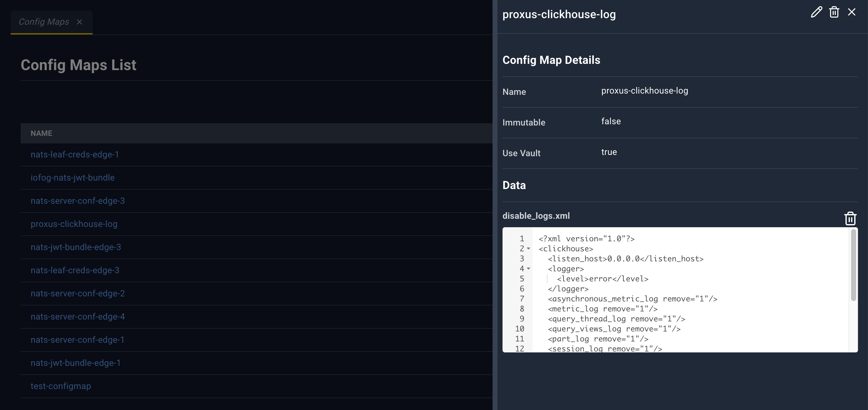
Task: Collapse the logger tag fold arrow on line 4
Action: 528,269
